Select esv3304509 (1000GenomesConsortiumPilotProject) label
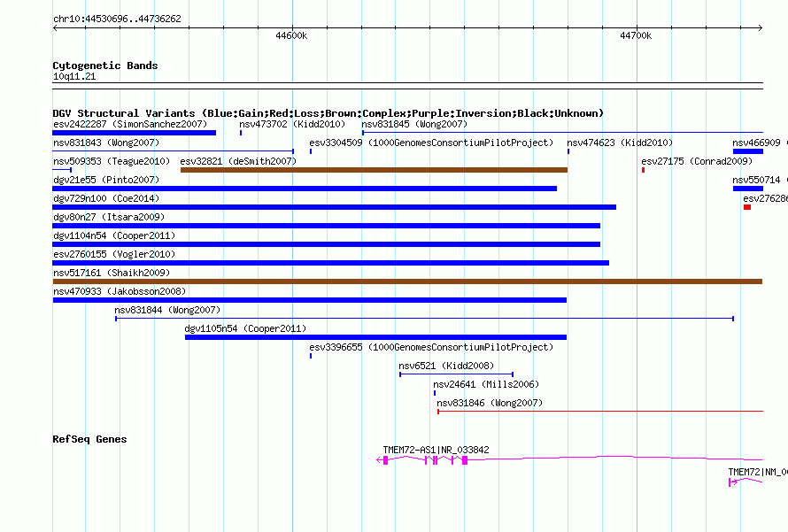Viewport: 788px width, 532px height. 431,143
